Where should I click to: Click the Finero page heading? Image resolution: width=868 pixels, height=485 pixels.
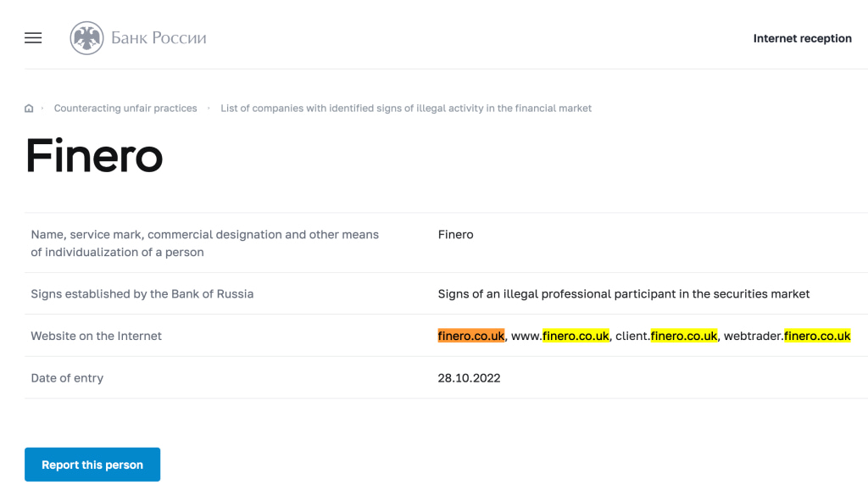coord(94,155)
